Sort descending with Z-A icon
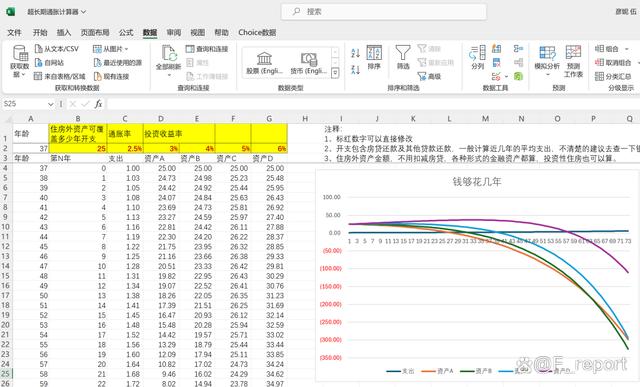 [356, 70]
